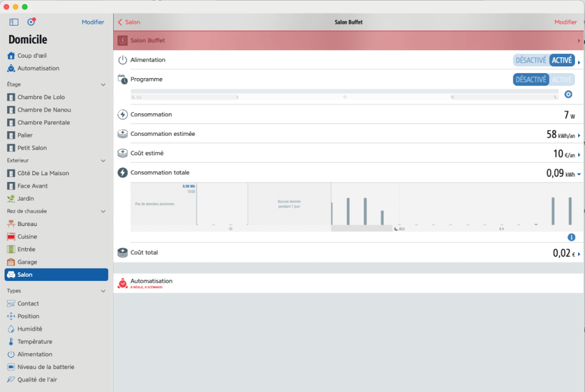Set Alimentation to Activé
This screenshot has height=392, width=585.
[x=562, y=60]
